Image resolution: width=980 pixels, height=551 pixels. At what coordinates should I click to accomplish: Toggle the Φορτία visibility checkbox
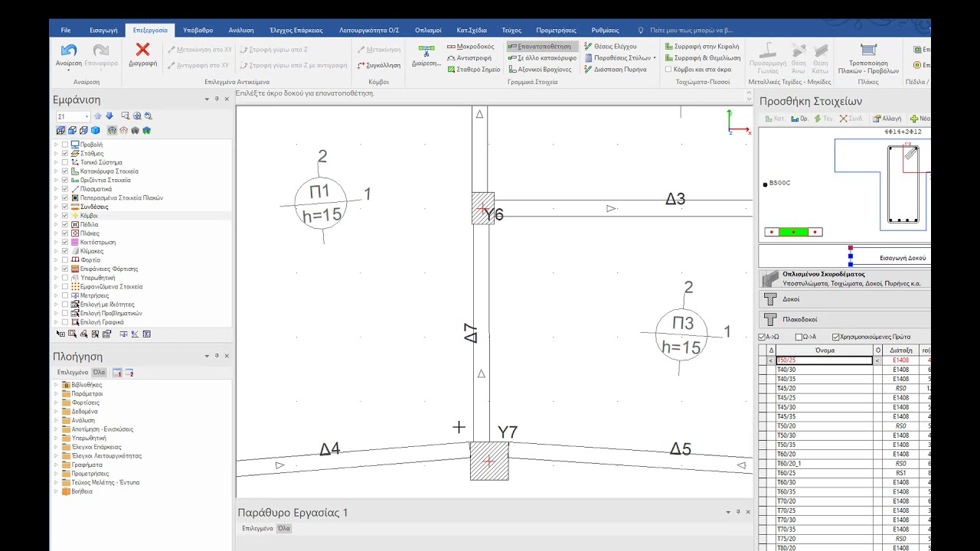pyautogui.click(x=65, y=260)
